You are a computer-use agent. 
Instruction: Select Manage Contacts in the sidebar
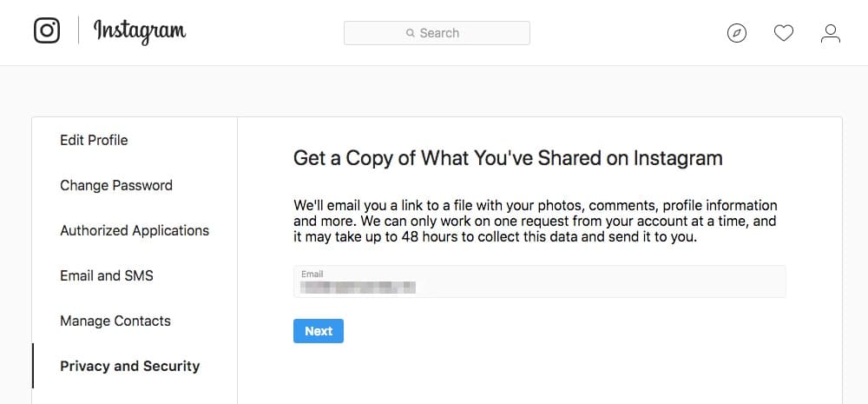tap(115, 321)
